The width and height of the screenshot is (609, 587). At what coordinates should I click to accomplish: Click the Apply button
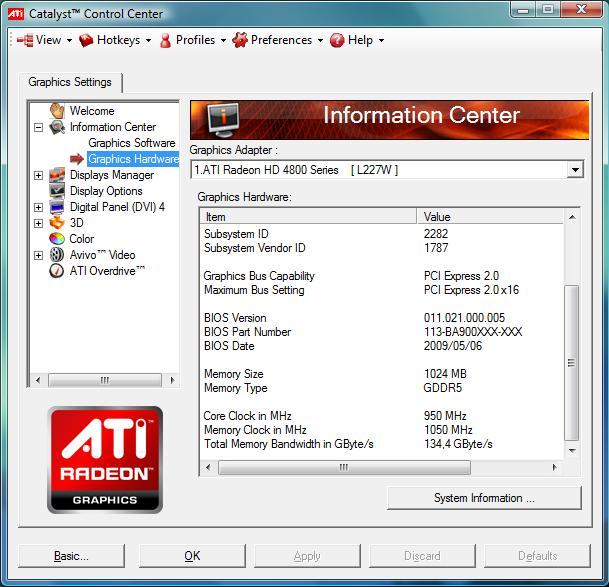pos(307,556)
